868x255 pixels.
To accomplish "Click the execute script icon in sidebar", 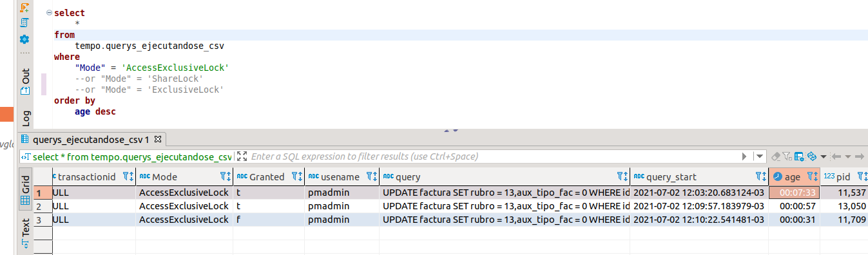I will click(x=24, y=8).
